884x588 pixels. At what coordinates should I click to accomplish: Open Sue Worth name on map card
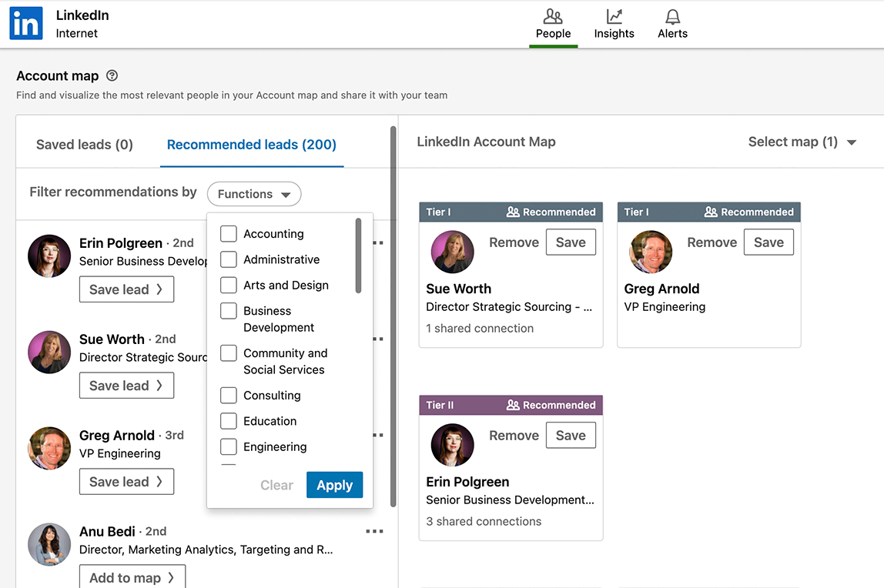pyautogui.click(x=458, y=289)
